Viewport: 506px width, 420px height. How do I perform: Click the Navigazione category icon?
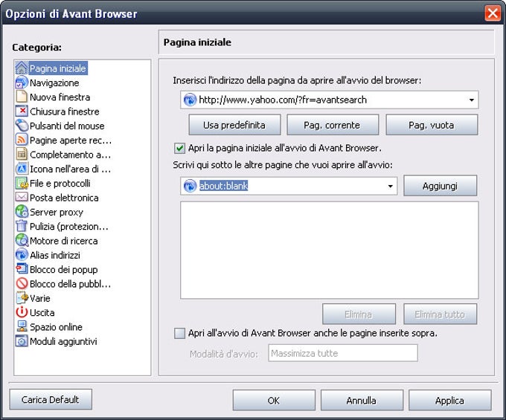(x=22, y=83)
